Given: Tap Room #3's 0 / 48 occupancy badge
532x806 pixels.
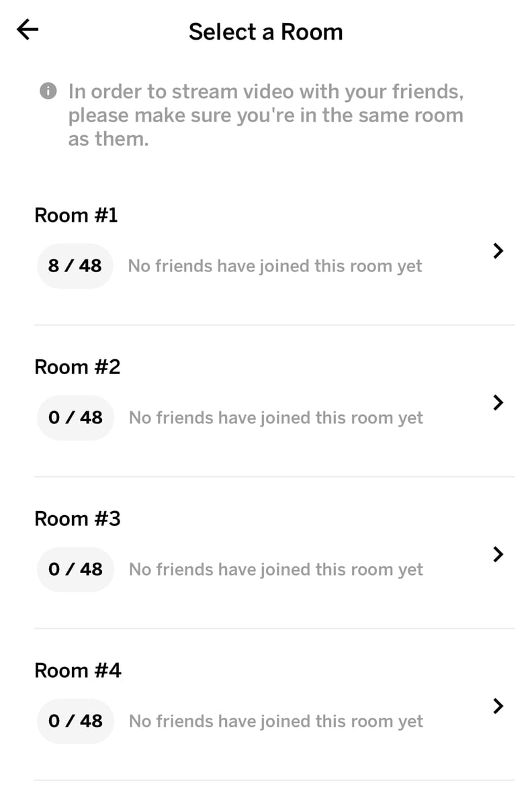Looking at the screenshot, I should pos(75,570).
